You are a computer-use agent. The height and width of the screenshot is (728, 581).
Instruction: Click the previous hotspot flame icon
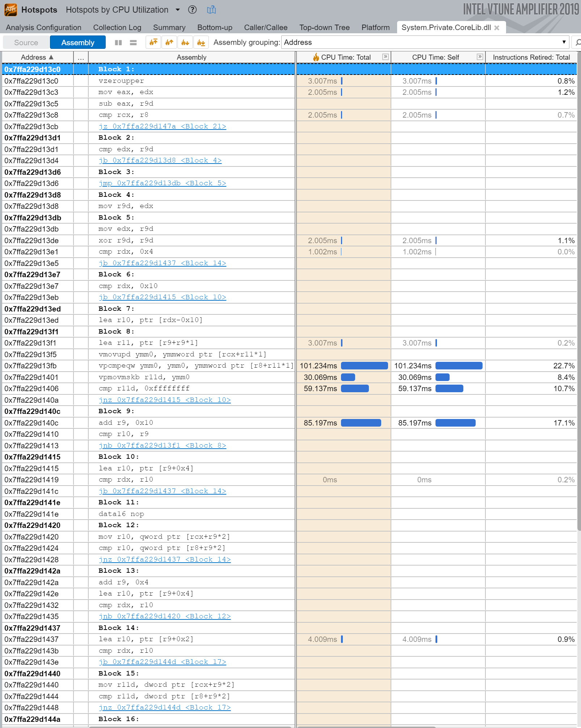(169, 42)
